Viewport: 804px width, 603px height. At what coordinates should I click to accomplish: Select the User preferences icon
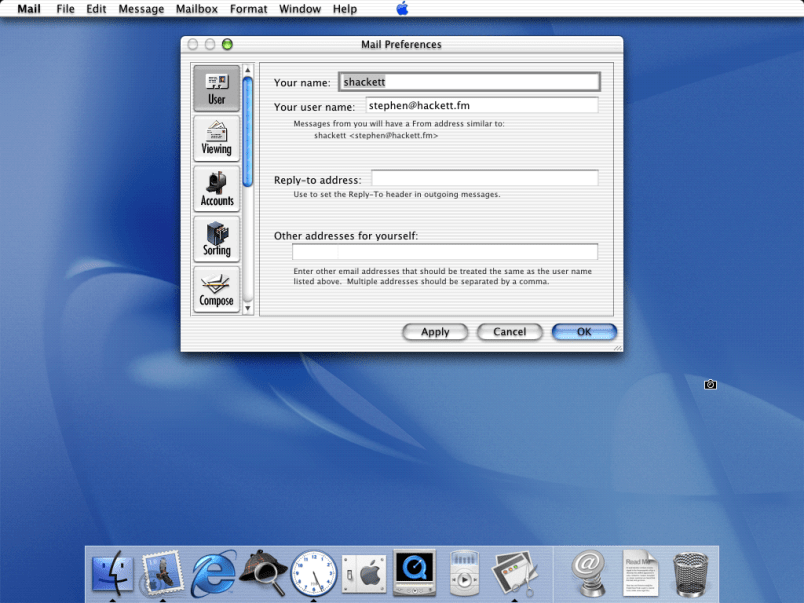point(216,88)
